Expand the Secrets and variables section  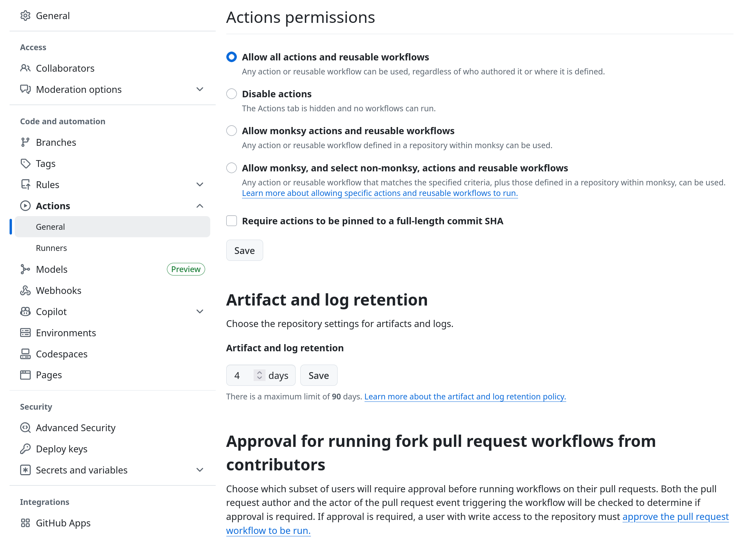click(200, 470)
